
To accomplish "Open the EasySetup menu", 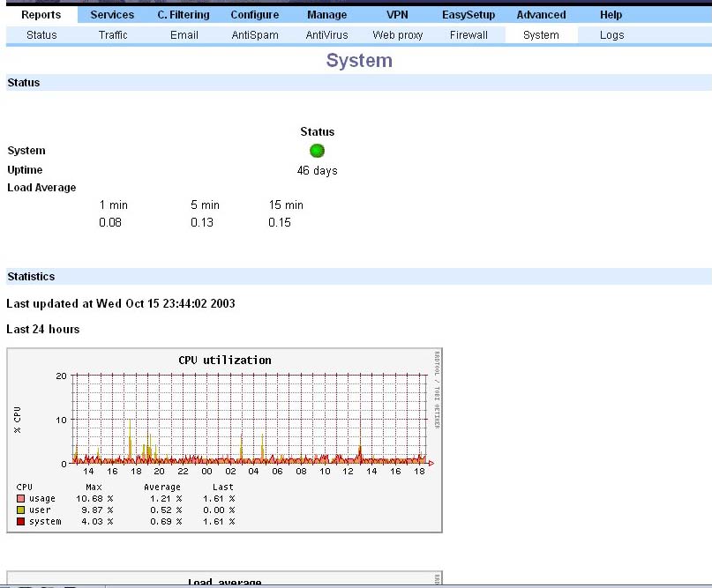I will (468, 14).
